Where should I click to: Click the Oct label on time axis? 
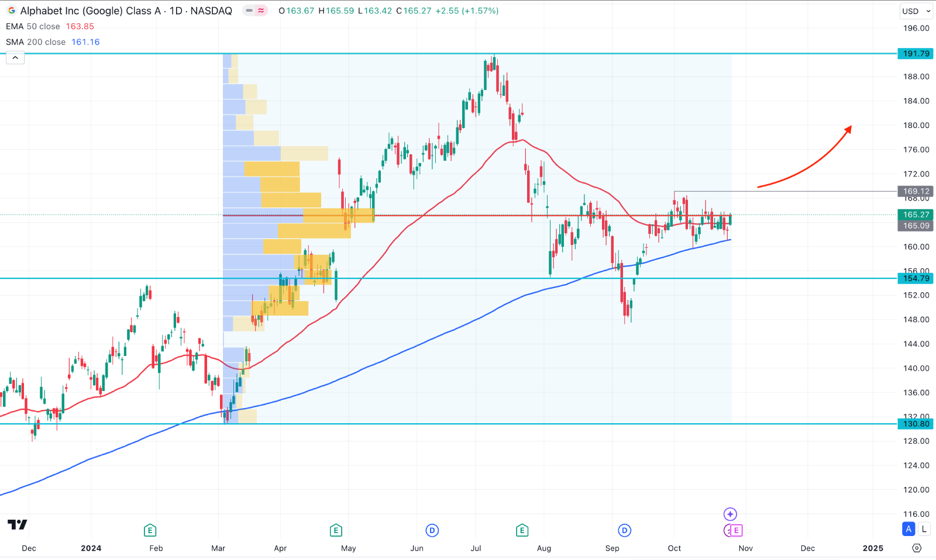(x=675, y=548)
